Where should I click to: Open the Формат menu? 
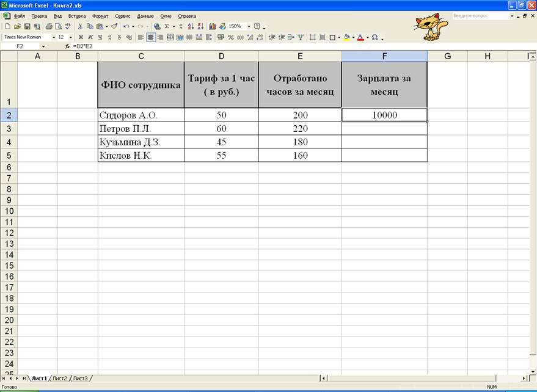100,16
